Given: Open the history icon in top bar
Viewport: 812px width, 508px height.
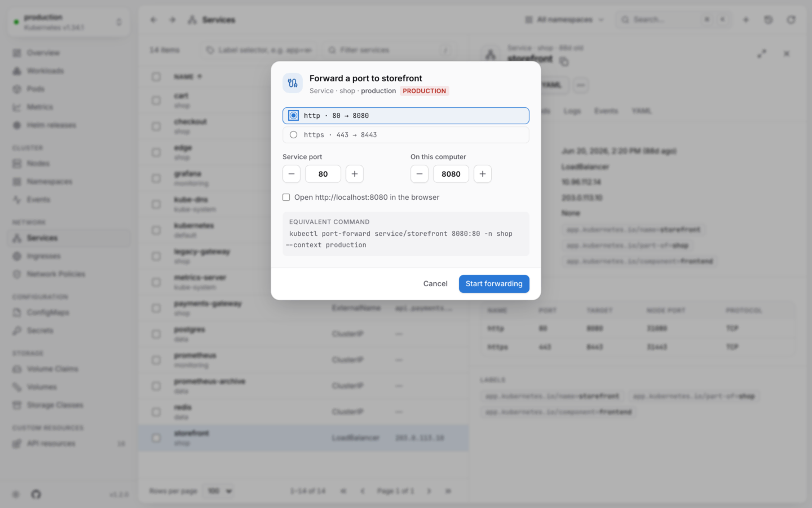Looking at the screenshot, I should (768, 20).
